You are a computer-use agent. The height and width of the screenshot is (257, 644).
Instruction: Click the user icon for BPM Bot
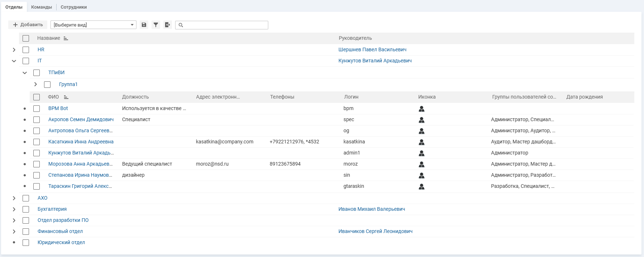[x=422, y=109]
